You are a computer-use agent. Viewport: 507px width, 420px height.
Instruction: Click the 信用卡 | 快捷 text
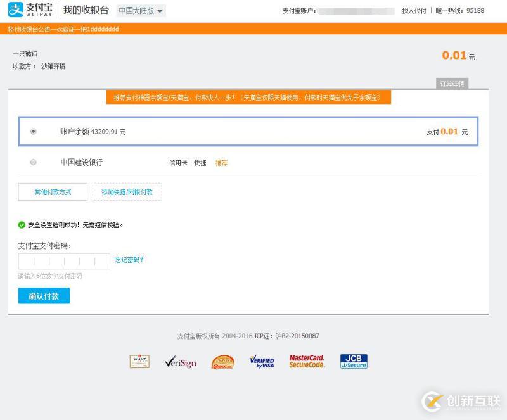(188, 163)
